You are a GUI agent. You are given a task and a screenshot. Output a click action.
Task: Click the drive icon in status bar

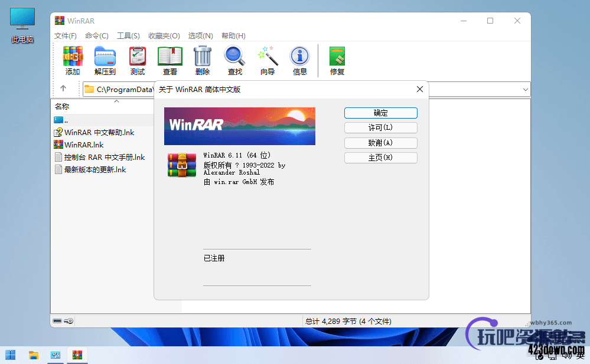click(x=57, y=321)
